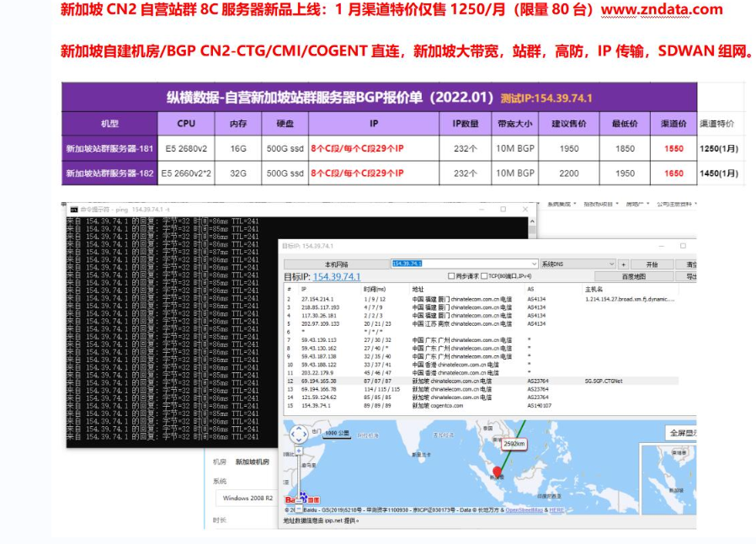Click the red 1650 渠道价 cell
This screenshot has width=756, height=544.
[x=673, y=173]
